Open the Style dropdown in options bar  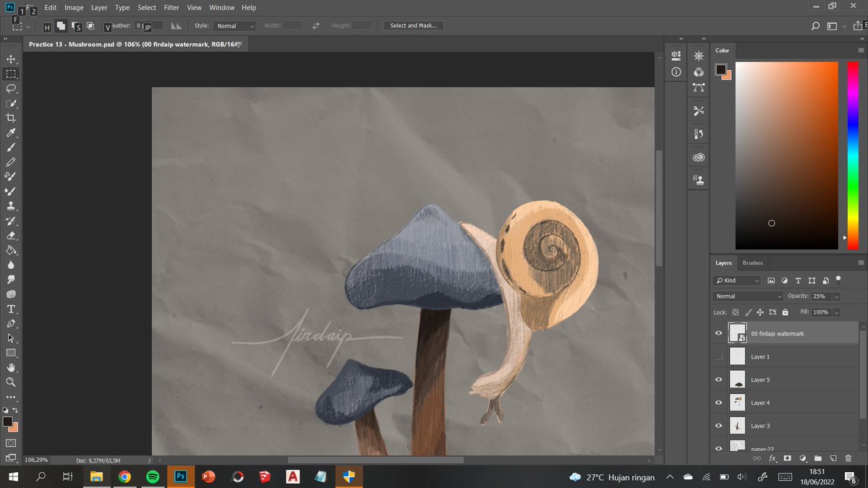pos(235,26)
